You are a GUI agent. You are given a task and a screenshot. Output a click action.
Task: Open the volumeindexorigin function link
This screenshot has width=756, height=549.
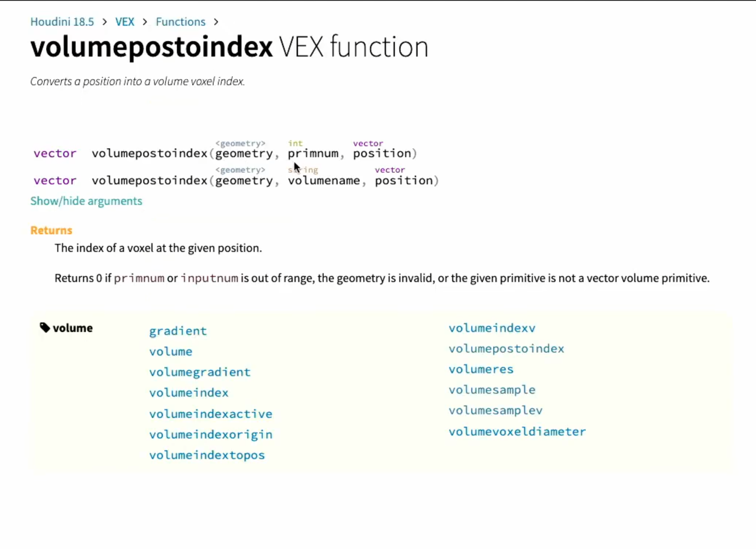[211, 434]
